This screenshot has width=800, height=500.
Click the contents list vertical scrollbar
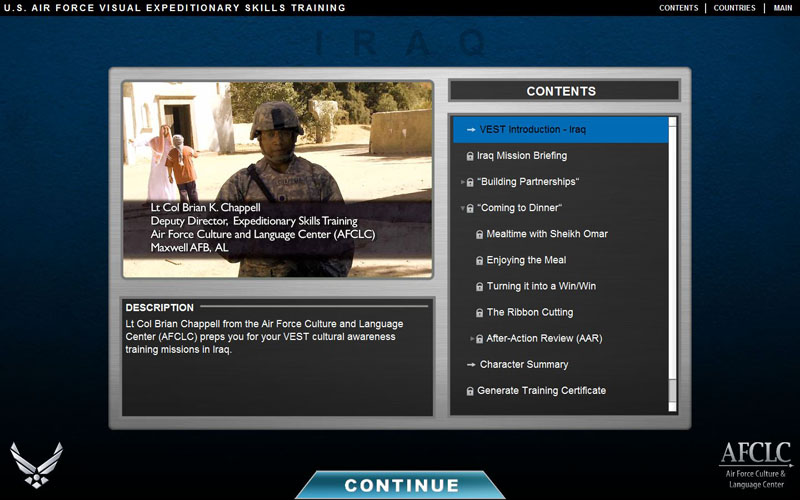pyautogui.click(x=672, y=264)
